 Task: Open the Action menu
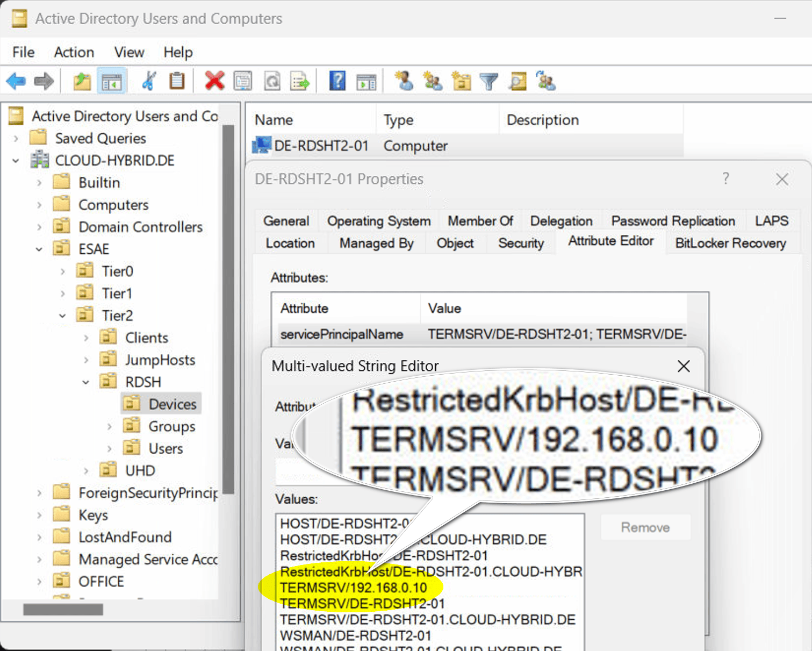74,52
